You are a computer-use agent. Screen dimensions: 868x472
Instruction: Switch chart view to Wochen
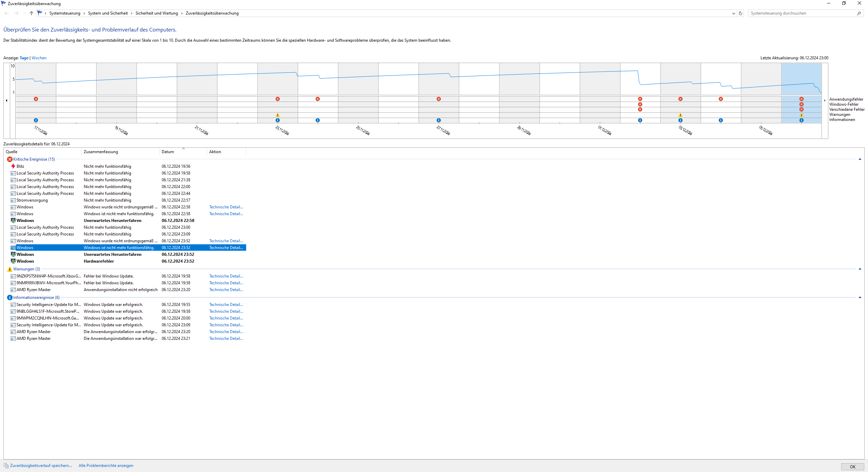[x=39, y=58]
